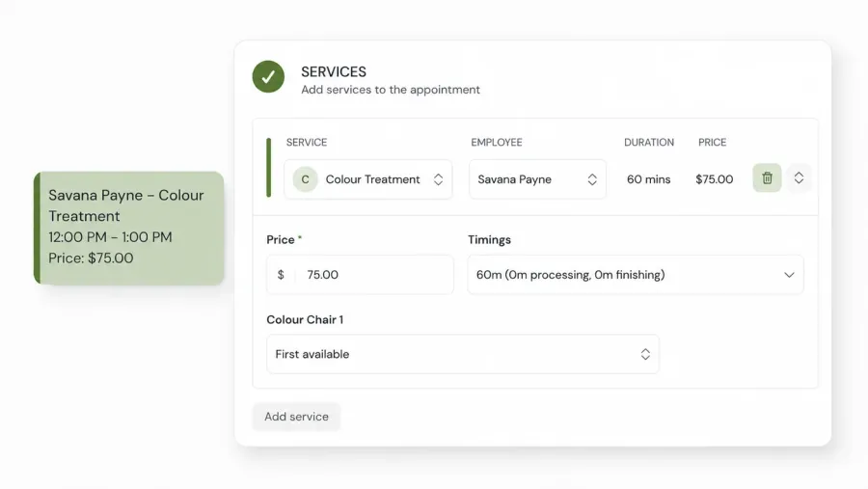Click the SERVICE column header
868x489 pixels.
(x=306, y=143)
